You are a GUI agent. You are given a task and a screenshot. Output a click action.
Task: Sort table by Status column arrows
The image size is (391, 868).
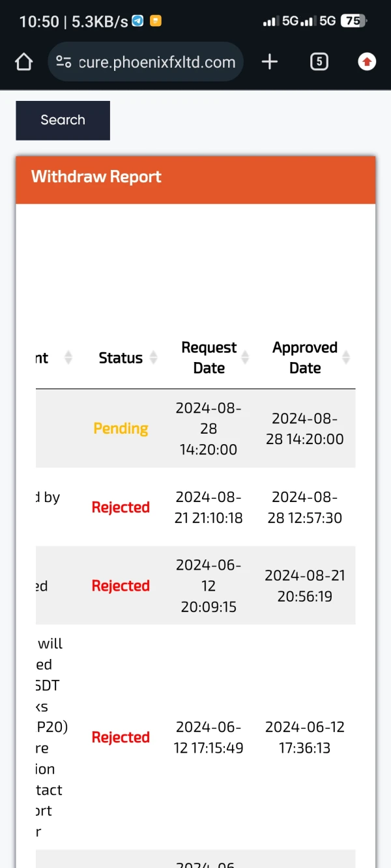click(x=154, y=357)
